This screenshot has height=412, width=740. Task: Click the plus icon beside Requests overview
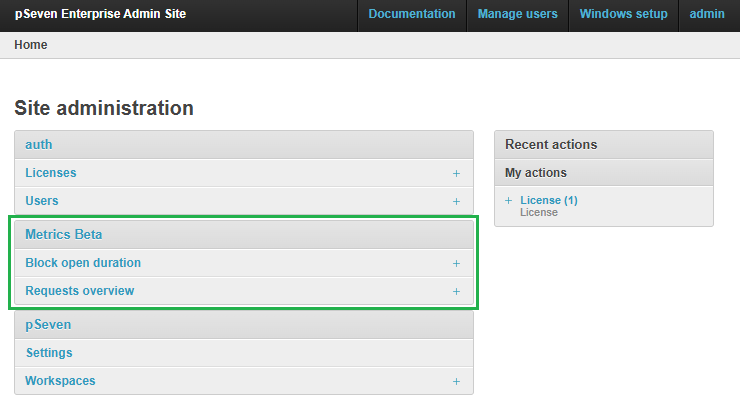pyautogui.click(x=456, y=291)
